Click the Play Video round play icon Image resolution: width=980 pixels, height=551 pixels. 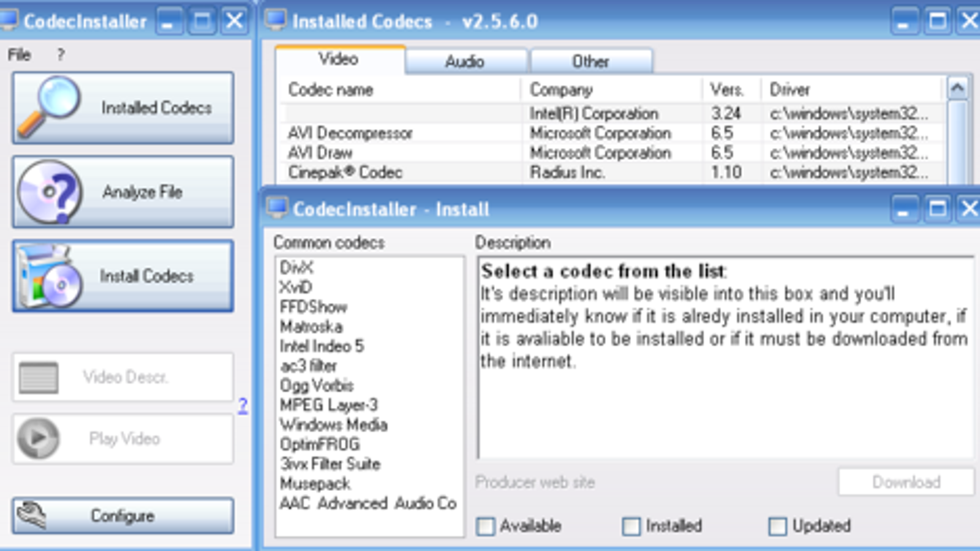coord(38,438)
